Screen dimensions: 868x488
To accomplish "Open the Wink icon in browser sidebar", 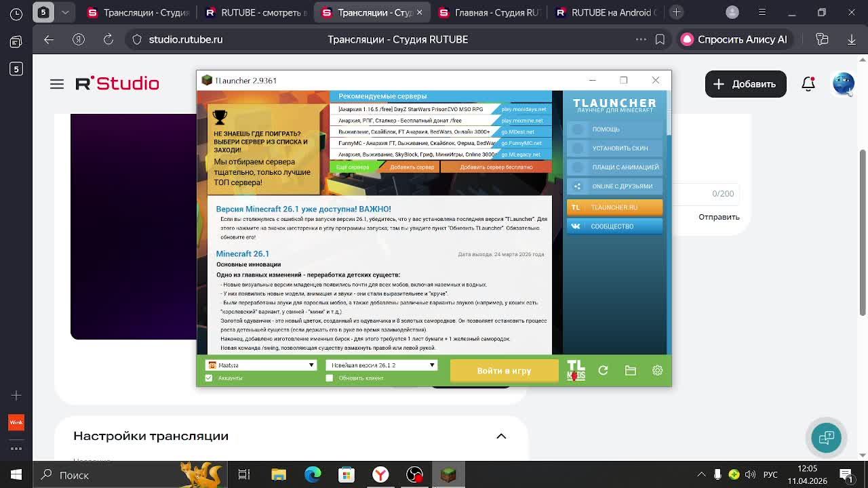I will coord(16,422).
